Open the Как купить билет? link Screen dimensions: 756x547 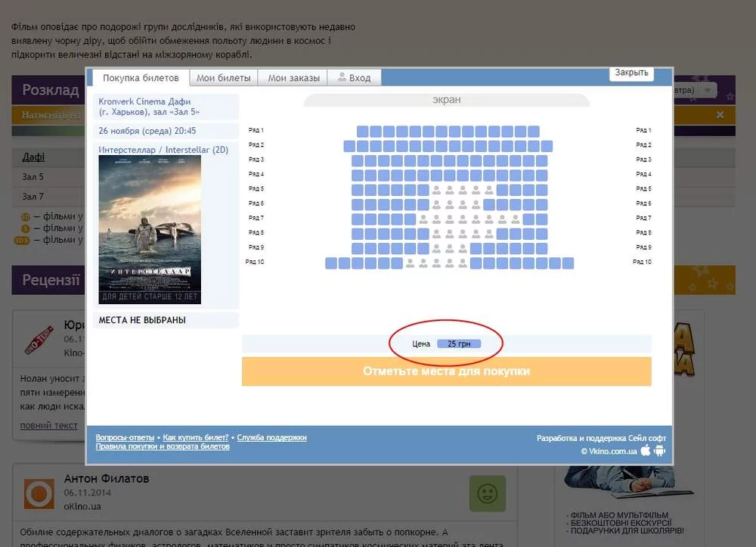[x=195, y=437]
